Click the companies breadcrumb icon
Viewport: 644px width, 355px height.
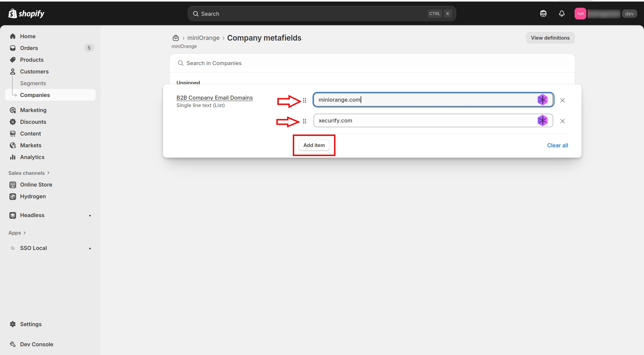175,38
